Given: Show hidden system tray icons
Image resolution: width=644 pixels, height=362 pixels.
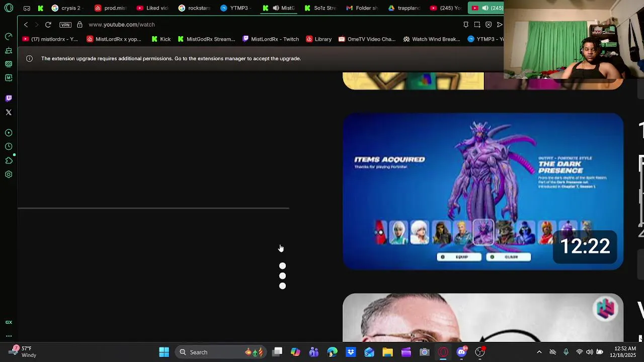Looking at the screenshot, I should (539, 352).
